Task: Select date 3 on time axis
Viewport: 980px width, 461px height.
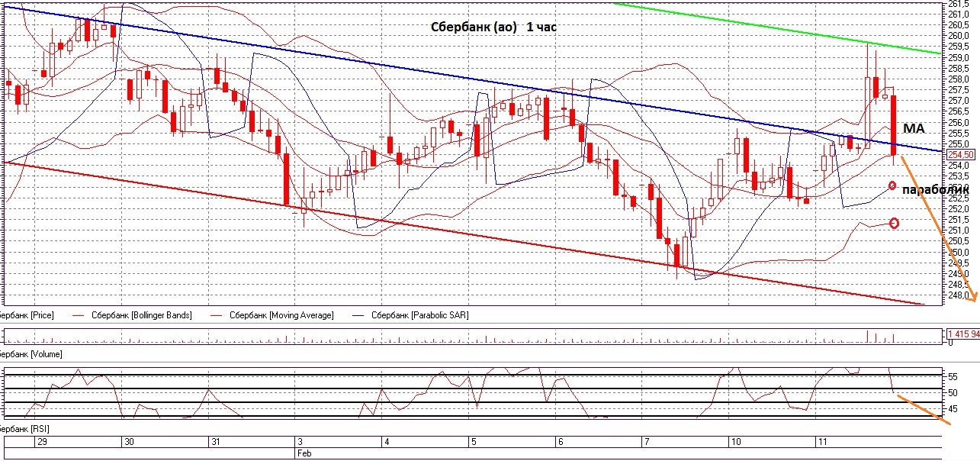Action: [x=300, y=442]
